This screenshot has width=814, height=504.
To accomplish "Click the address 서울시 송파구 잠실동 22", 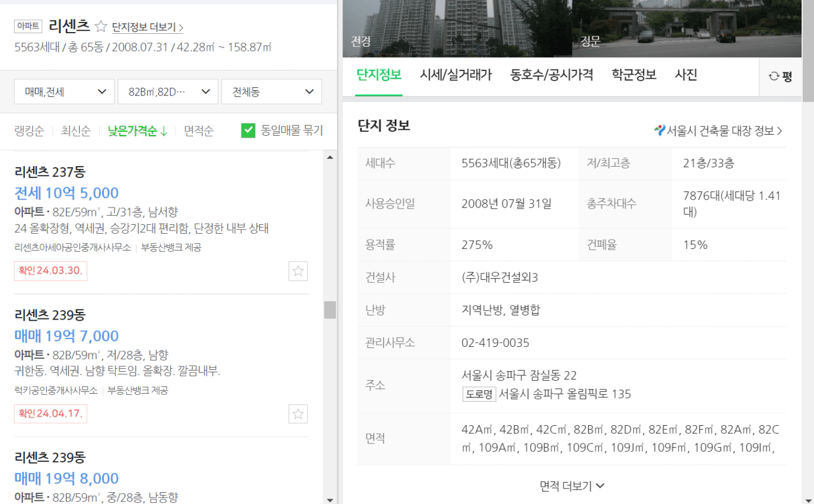I will coord(519,375).
